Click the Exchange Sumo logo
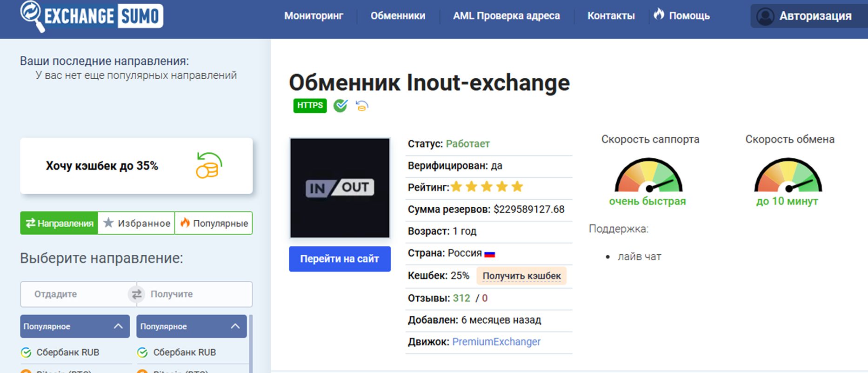The height and width of the screenshot is (373, 868). point(92,17)
